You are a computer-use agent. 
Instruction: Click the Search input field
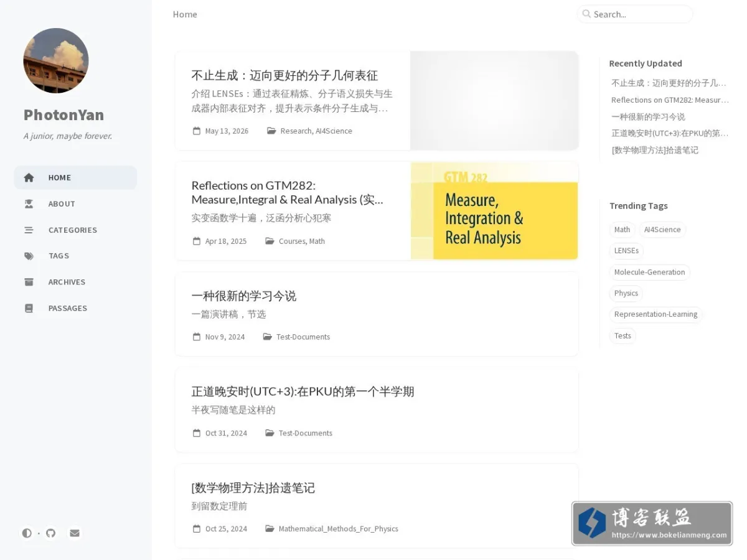tap(635, 14)
